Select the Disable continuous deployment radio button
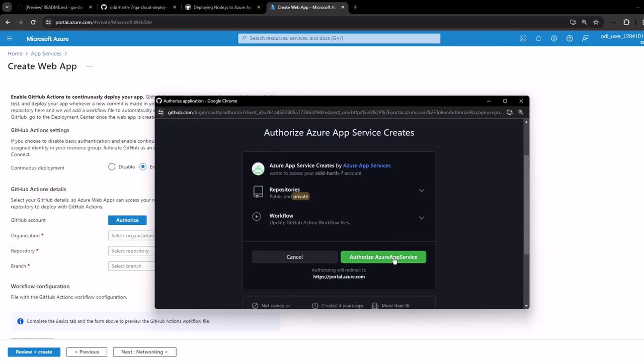The width and height of the screenshot is (644, 362). [x=112, y=167]
